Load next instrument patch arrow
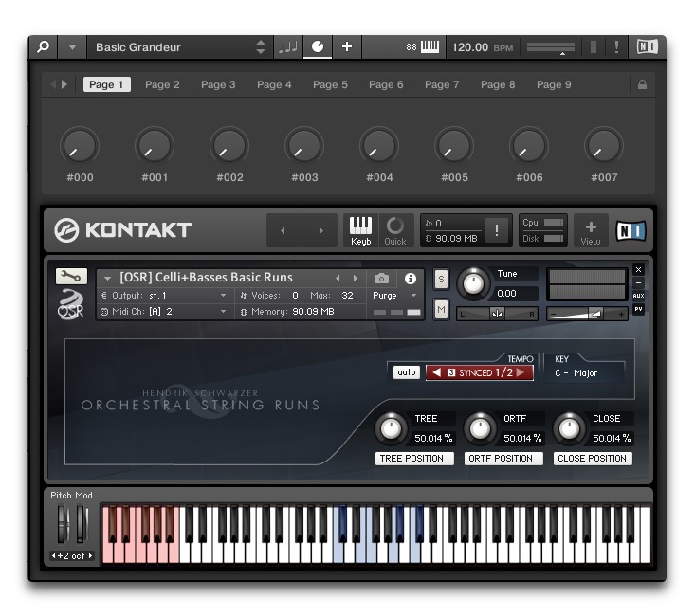The image size is (695, 616). point(355,279)
